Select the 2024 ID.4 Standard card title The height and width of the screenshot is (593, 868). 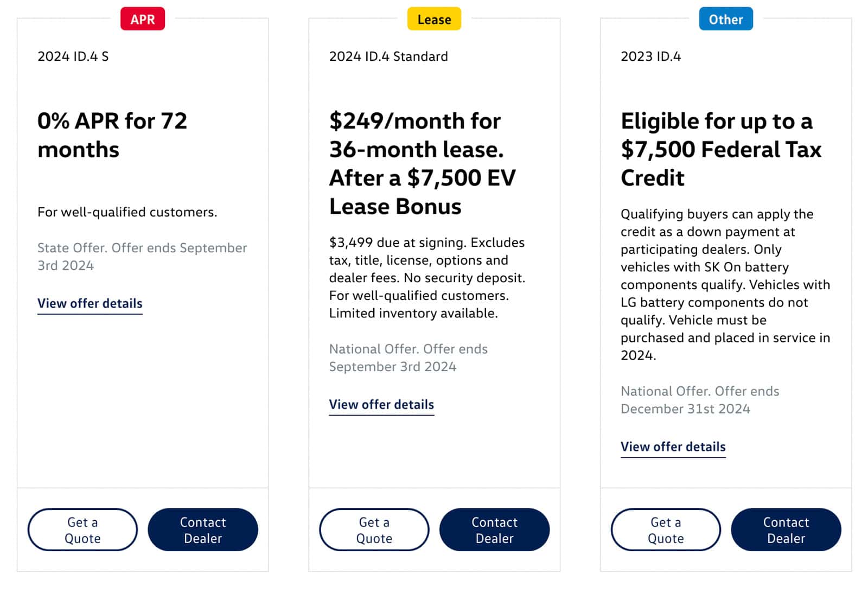tap(388, 56)
